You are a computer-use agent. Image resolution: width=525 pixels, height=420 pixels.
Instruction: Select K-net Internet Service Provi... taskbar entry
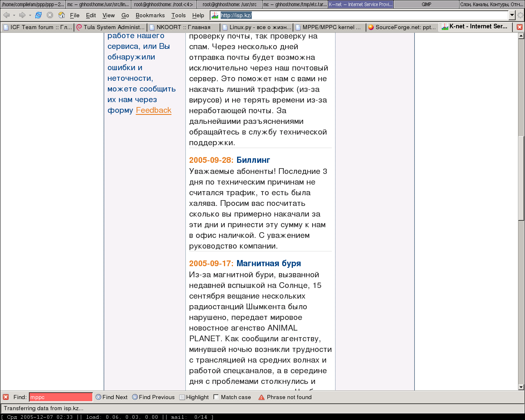(361, 4)
